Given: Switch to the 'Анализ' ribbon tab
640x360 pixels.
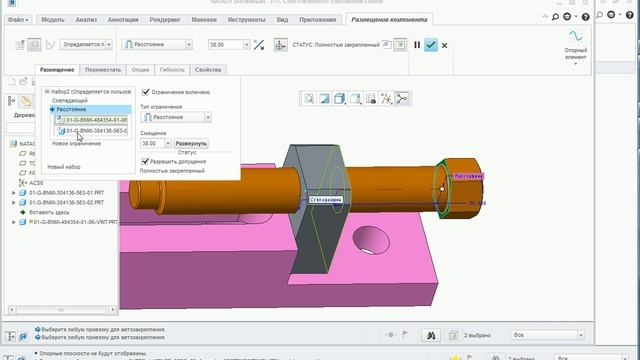Looking at the screenshot, I should click(x=86, y=20).
